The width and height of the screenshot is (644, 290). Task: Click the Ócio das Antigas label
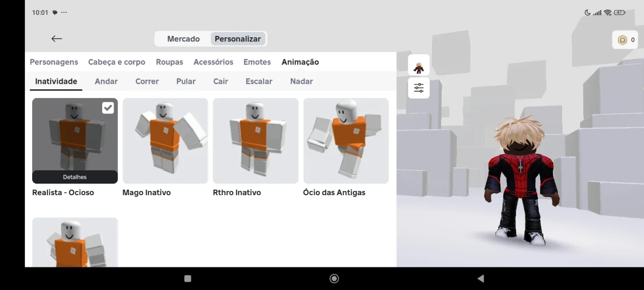click(334, 192)
